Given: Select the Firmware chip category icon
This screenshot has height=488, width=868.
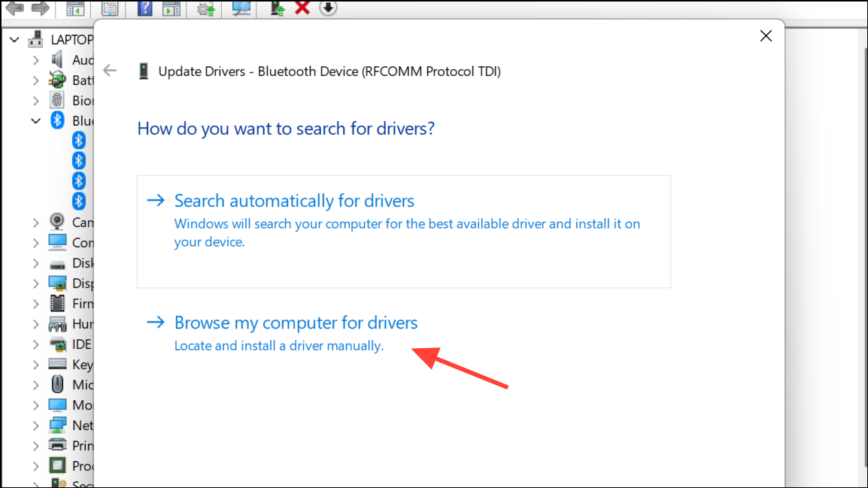Looking at the screenshot, I should click(x=57, y=303).
